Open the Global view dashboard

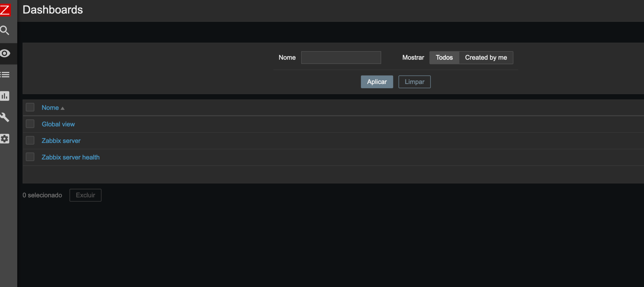click(58, 124)
